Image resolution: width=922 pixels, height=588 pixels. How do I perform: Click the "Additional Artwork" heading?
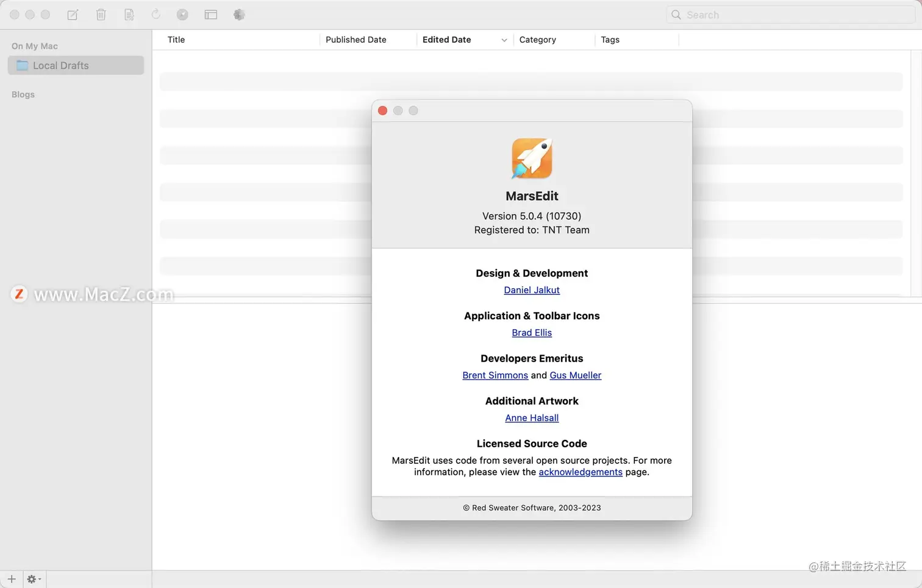(532, 401)
